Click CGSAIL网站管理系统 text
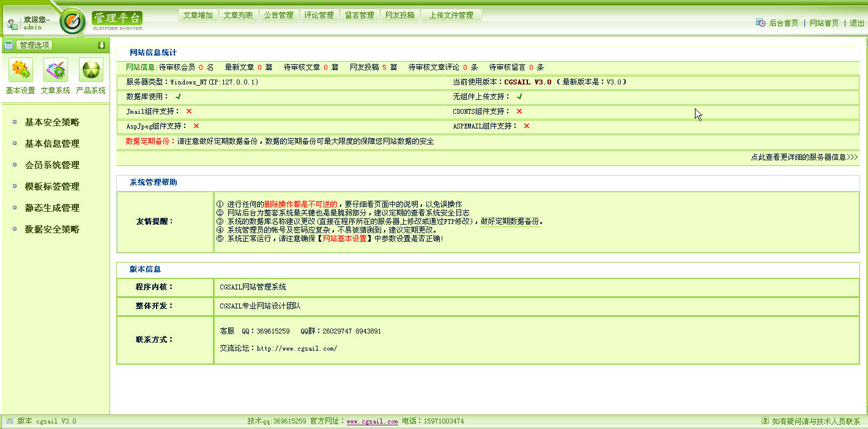This screenshot has width=868, height=429. 253,287
